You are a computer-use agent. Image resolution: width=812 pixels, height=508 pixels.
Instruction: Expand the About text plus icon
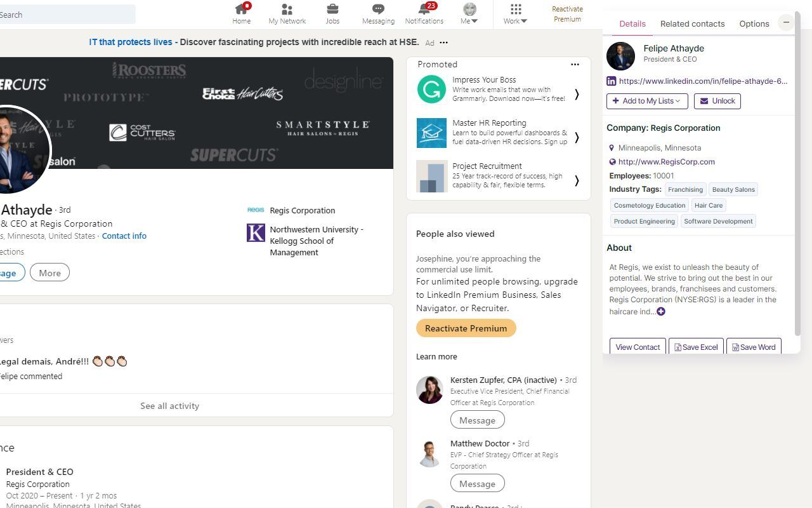[x=661, y=312]
